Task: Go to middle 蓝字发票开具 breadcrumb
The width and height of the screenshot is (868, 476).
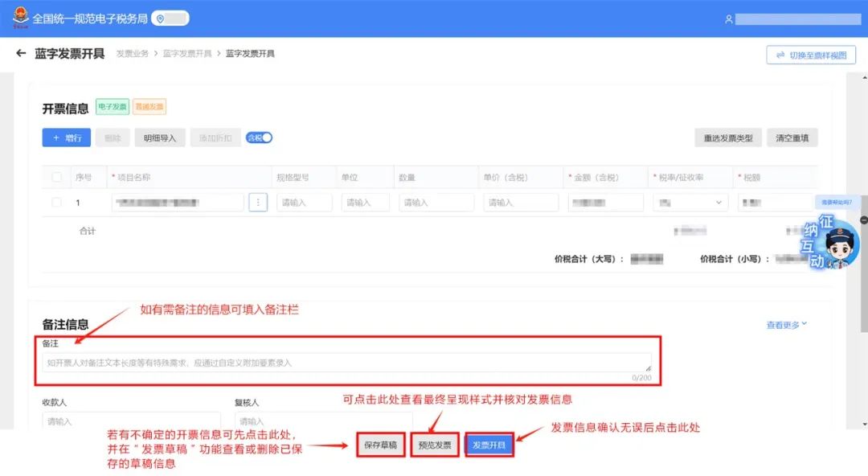Action: (187, 54)
